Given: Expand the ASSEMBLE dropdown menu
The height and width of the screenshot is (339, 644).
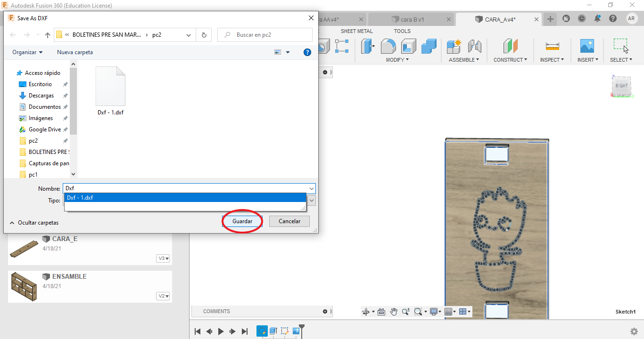Looking at the screenshot, I should tap(464, 60).
